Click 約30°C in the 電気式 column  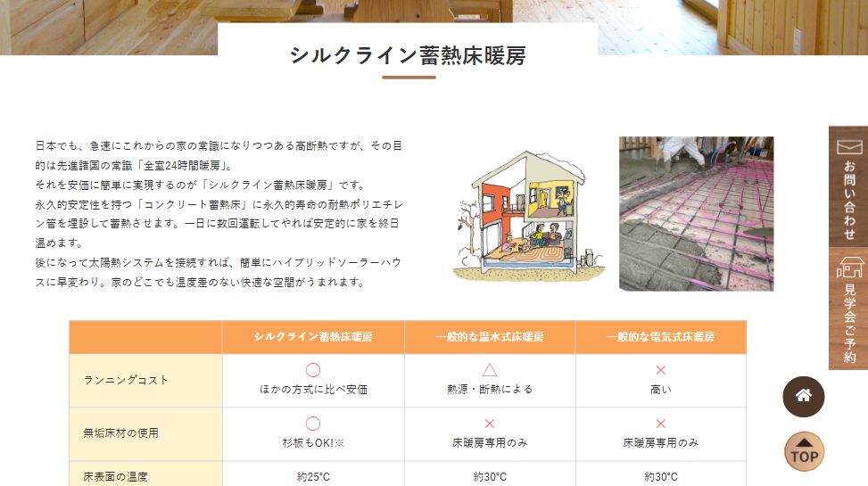(661, 476)
